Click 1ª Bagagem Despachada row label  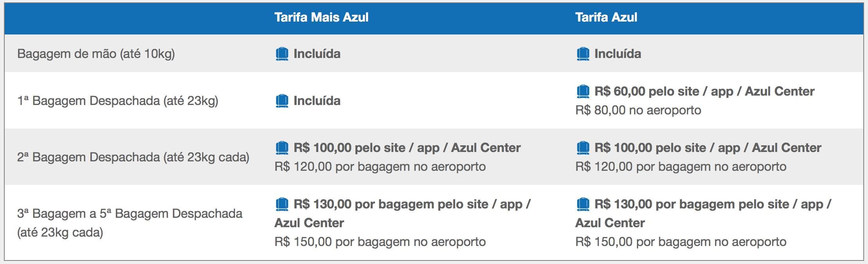(118, 101)
